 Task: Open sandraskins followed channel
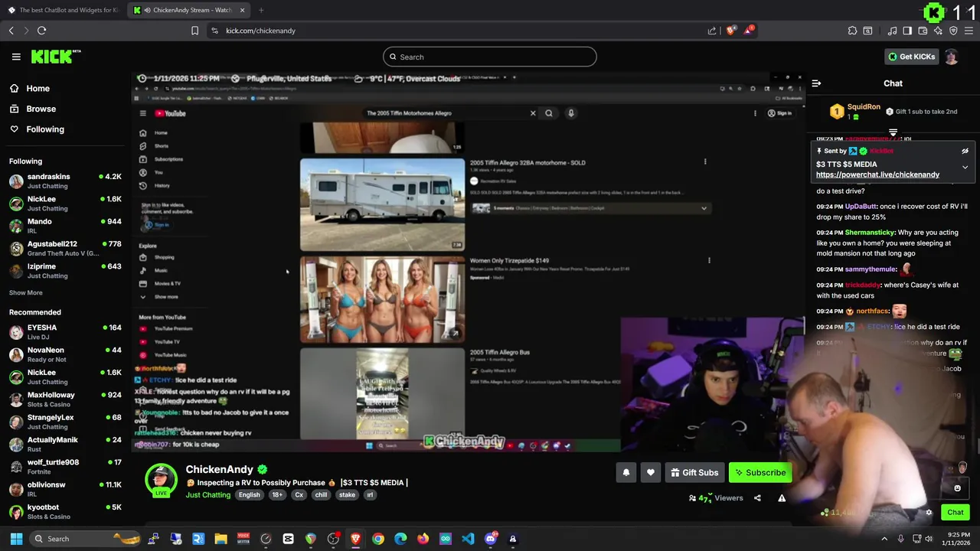pos(65,181)
